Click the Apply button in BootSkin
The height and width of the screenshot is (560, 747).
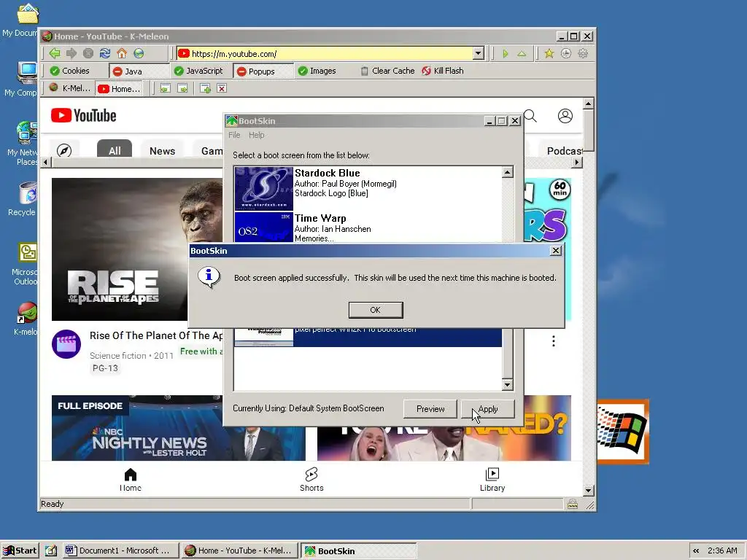[488, 409]
